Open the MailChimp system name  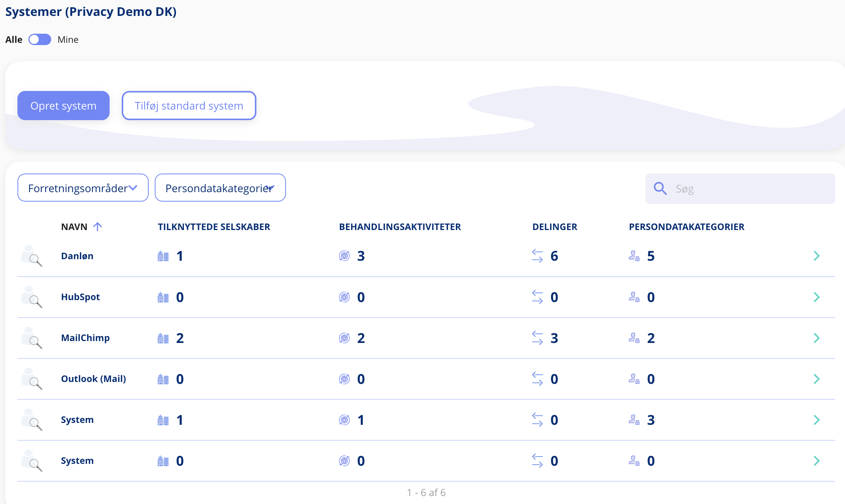85,338
